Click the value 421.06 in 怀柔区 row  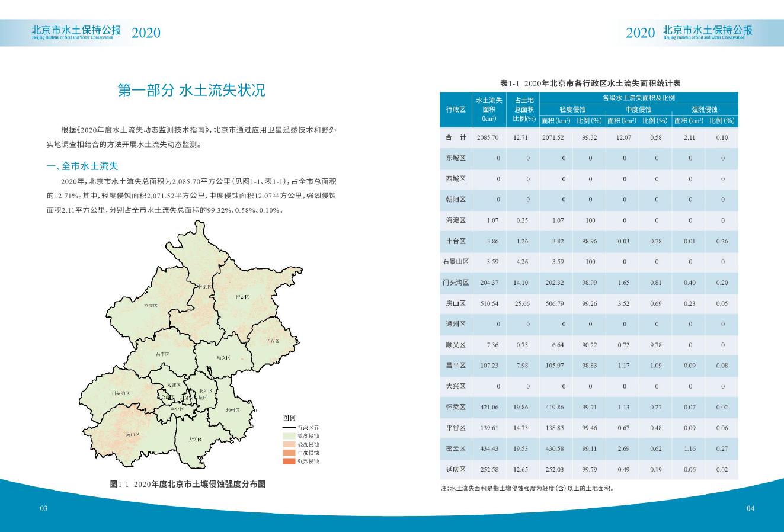[489, 408]
